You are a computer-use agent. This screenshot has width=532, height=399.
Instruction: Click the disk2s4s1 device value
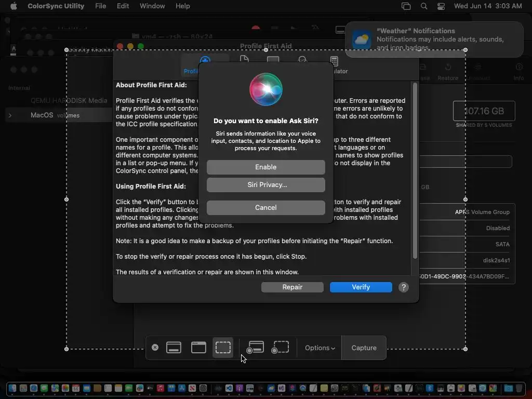496,260
